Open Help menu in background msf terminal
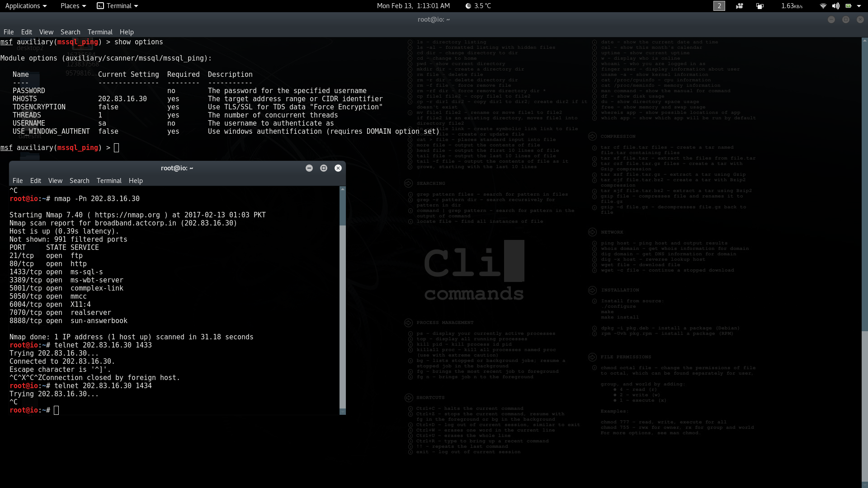This screenshot has height=488, width=868. pos(127,32)
